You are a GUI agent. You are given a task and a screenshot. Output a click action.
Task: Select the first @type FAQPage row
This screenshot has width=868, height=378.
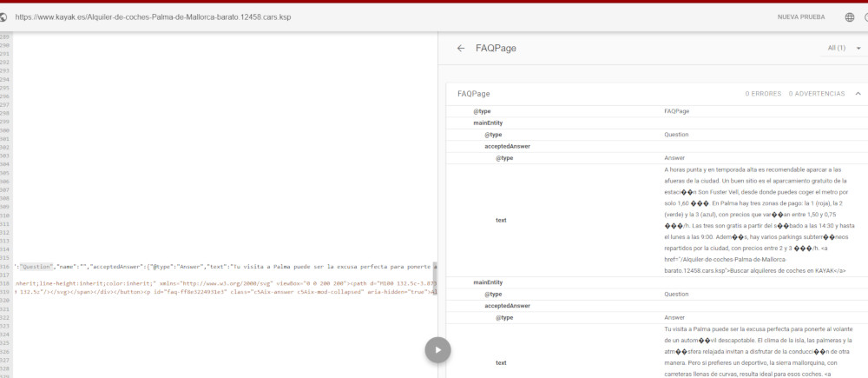tap(564, 112)
